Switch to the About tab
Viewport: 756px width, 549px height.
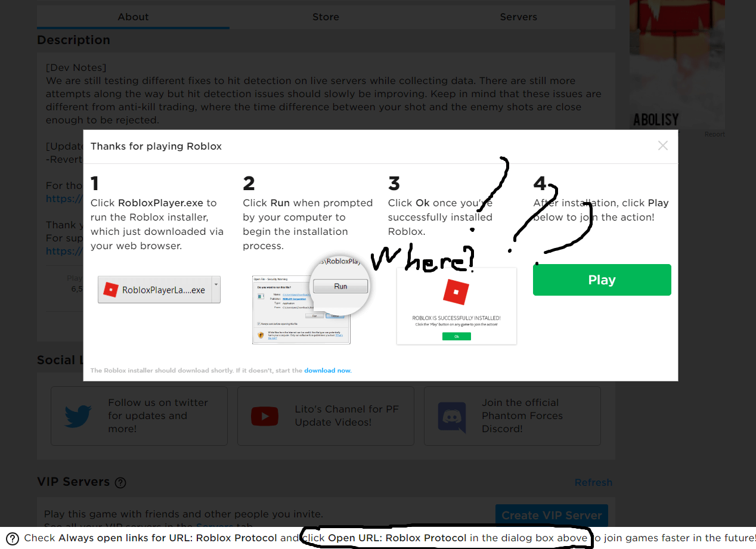point(133,17)
